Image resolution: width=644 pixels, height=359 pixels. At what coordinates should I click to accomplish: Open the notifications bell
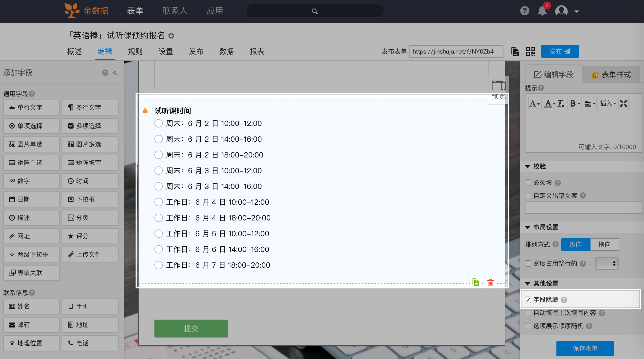click(542, 11)
